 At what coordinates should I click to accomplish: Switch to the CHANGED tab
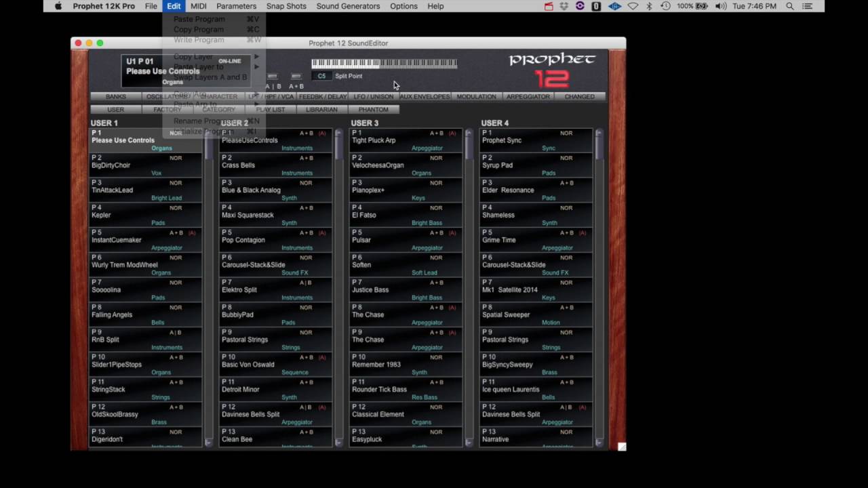pyautogui.click(x=580, y=96)
